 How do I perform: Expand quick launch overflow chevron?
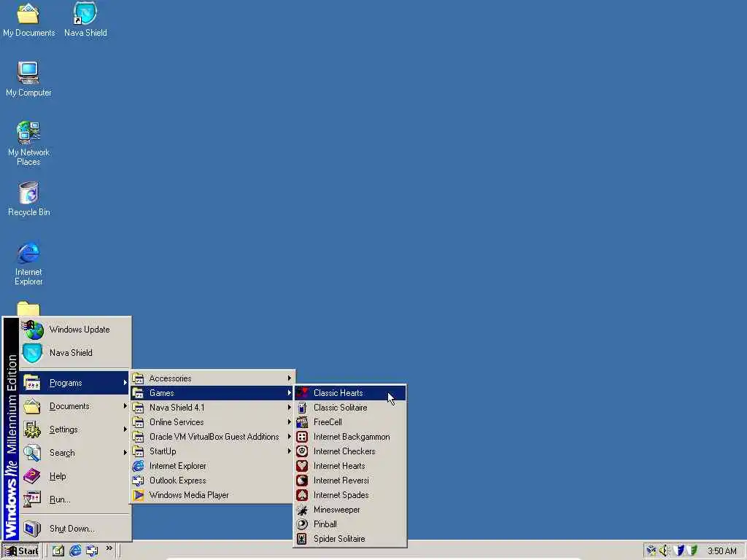pos(109,548)
